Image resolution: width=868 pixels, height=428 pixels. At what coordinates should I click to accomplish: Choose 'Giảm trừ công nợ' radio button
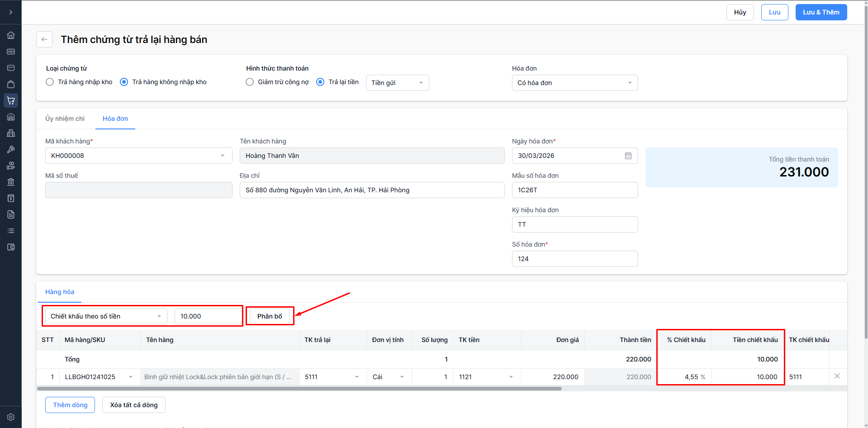click(x=250, y=82)
